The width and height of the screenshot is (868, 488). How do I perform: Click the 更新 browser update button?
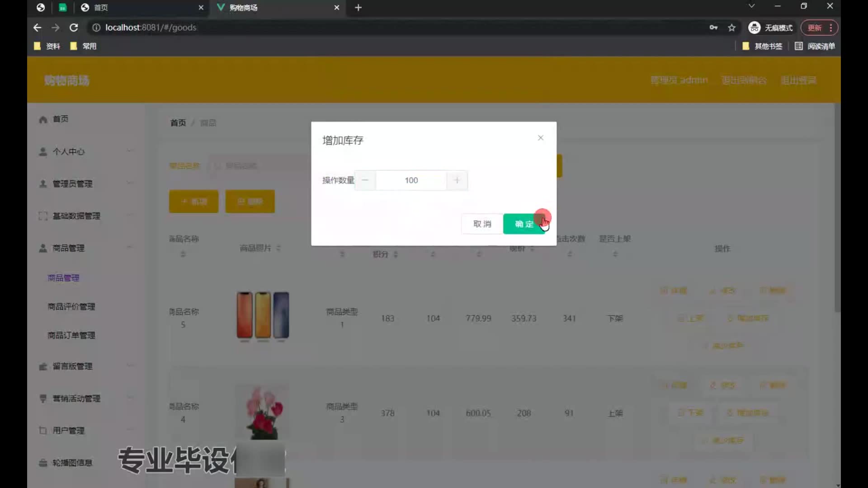(x=815, y=28)
